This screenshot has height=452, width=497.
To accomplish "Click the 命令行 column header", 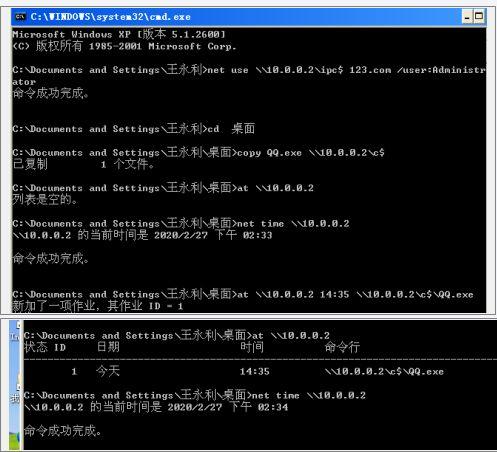I will click(342, 347).
